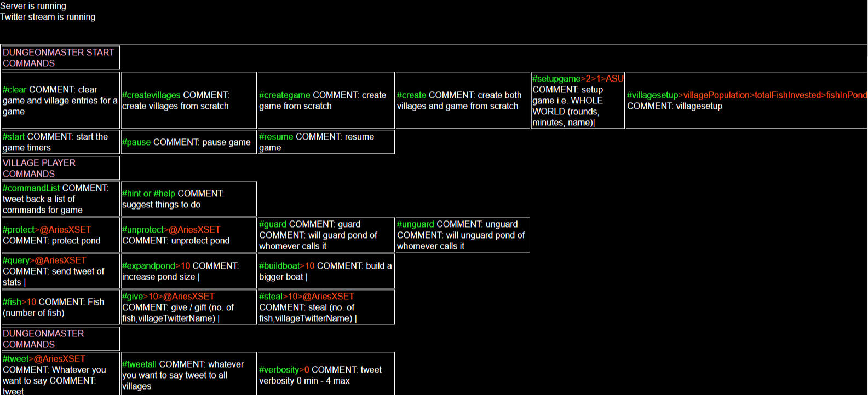Click the #steal>10>@AriesXSET command

coord(306,297)
